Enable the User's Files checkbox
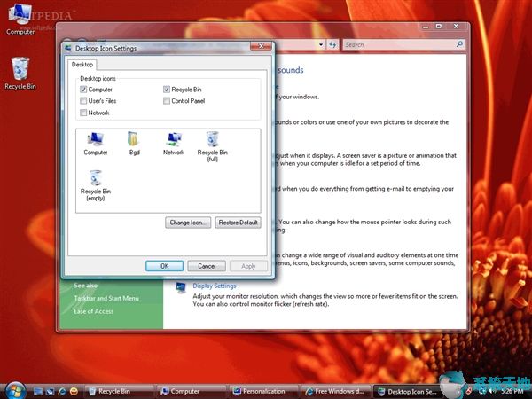 click(x=83, y=101)
